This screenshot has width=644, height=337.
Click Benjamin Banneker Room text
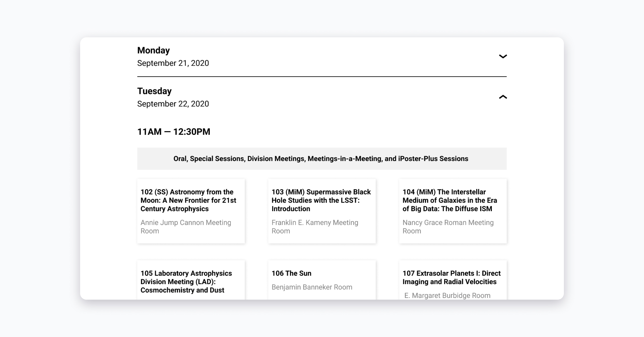[x=312, y=287]
